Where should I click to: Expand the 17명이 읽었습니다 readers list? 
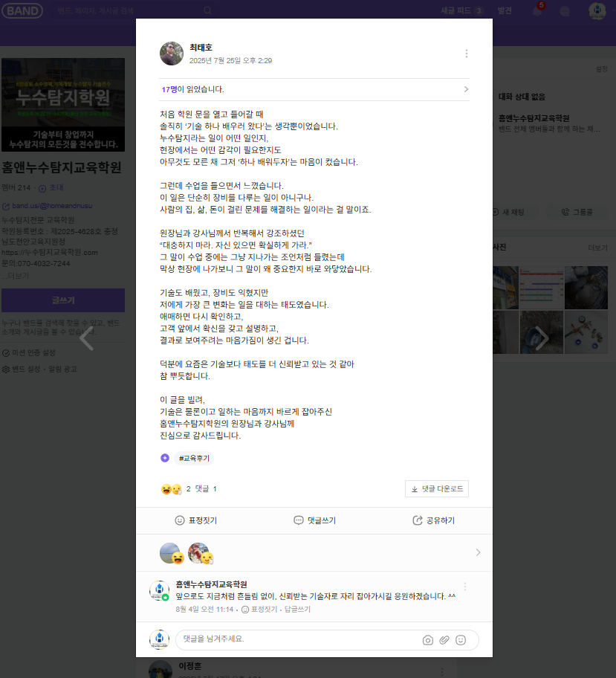314,89
